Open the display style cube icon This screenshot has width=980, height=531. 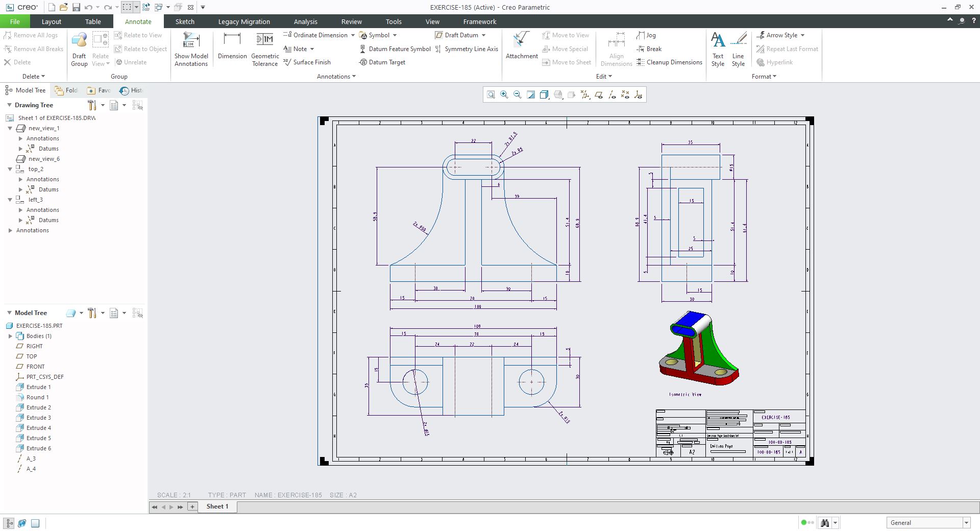pyautogui.click(x=544, y=95)
